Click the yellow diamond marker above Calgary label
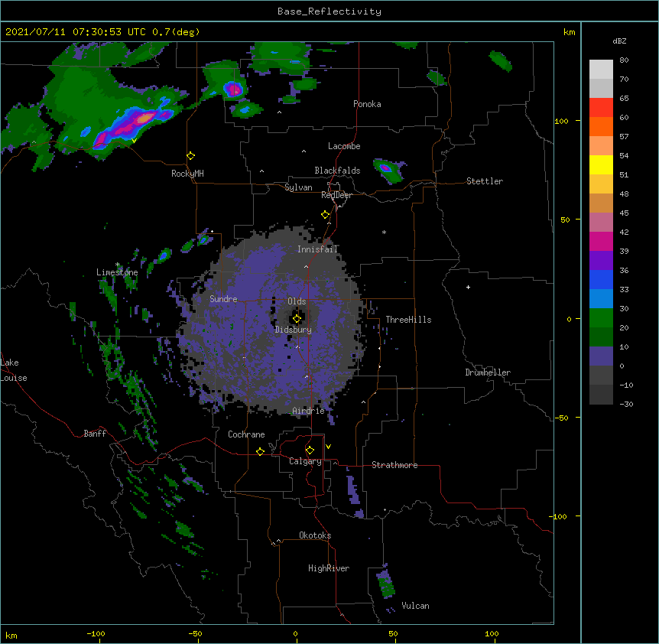 point(310,450)
